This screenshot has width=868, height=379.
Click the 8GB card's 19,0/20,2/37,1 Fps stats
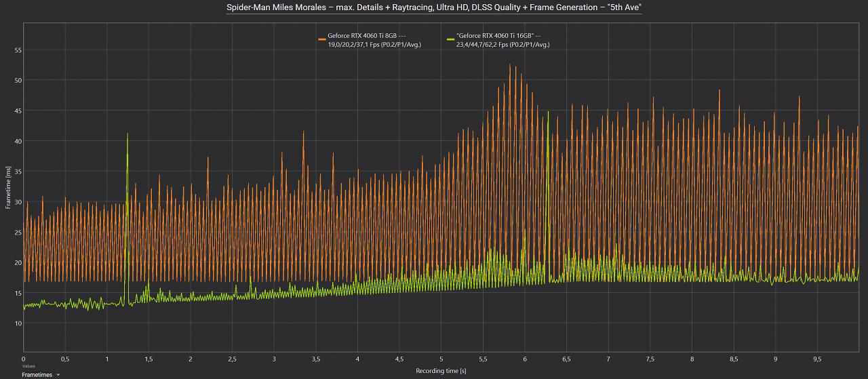click(x=374, y=44)
